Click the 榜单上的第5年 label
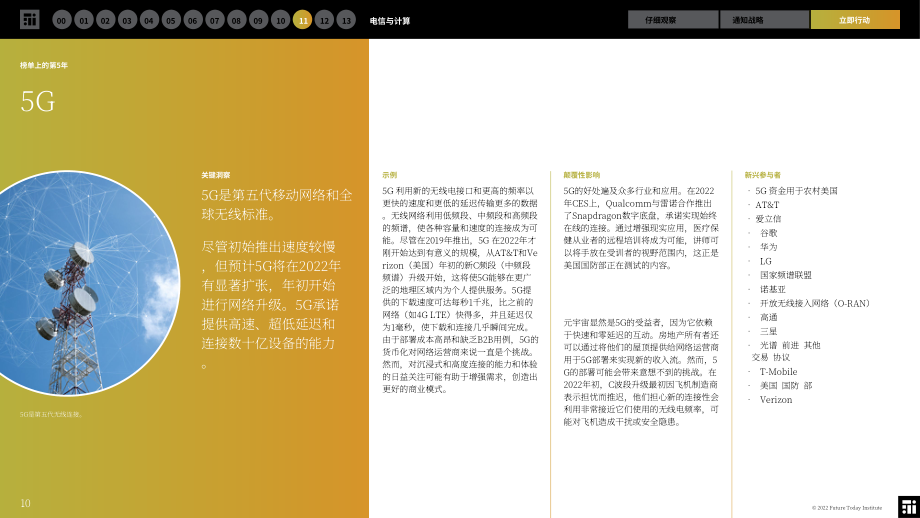The image size is (920, 518). pyautogui.click(x=44, y=65)
